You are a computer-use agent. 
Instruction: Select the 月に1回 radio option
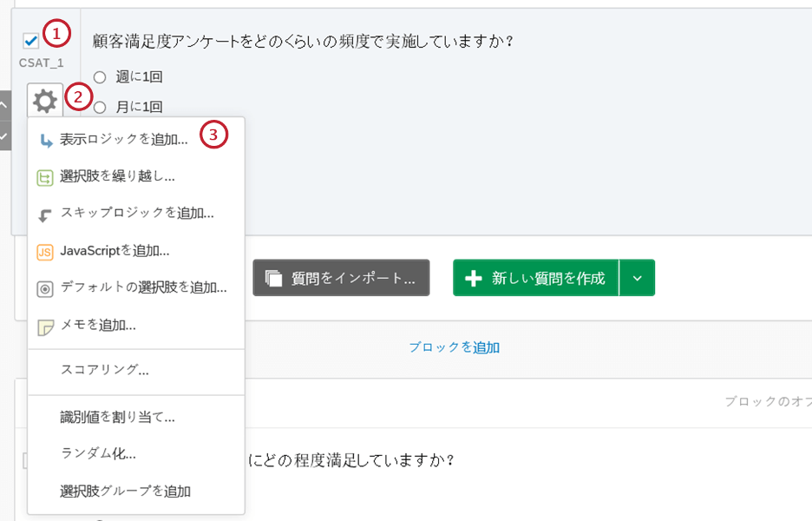coord(100,108)
